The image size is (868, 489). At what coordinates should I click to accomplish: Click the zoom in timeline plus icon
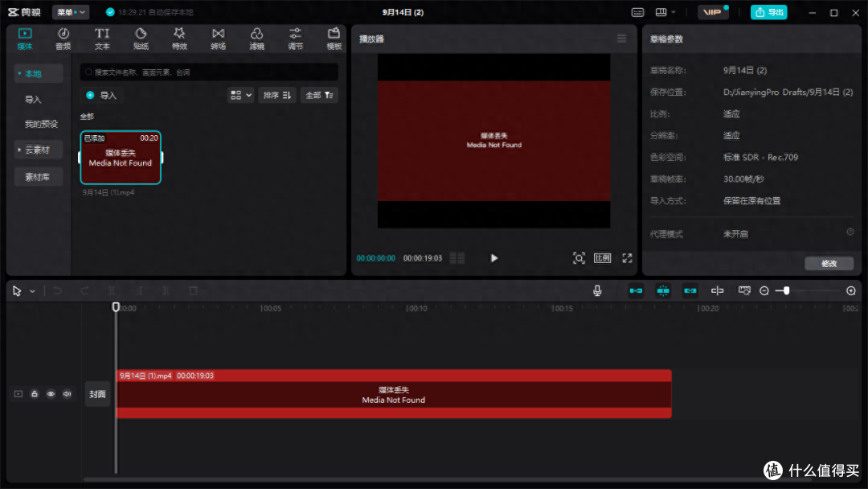coord(851,290)
